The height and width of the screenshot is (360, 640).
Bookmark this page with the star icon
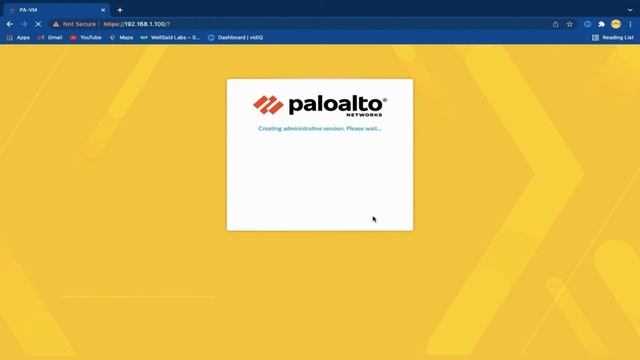(x=569, y=24)
